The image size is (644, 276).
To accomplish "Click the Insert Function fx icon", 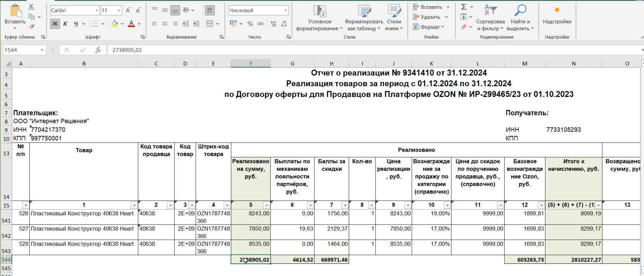I will (x=98, y=50).
